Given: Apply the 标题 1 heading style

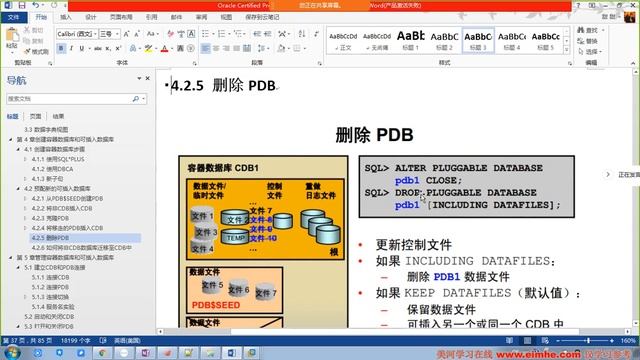Looking at the screenshot, I should pyautogui.click(x=411, y=40).
